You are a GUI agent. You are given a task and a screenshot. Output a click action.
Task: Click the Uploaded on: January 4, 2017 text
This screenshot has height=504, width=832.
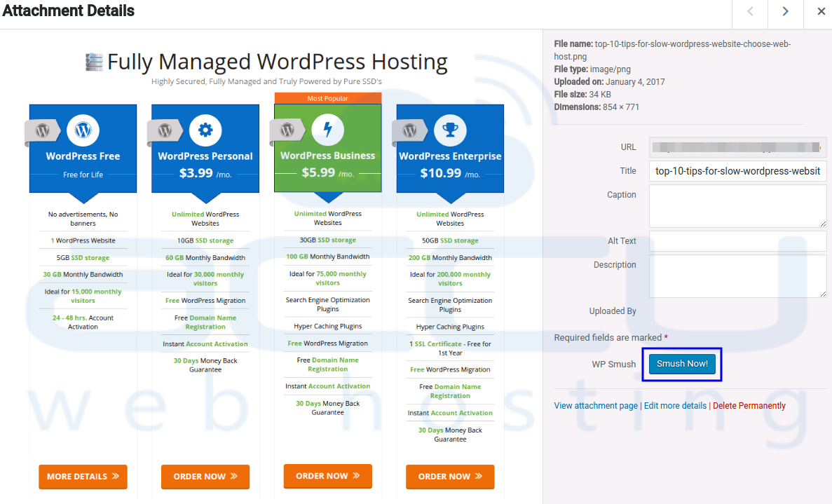pyautogui.click(x=609, y=82)
